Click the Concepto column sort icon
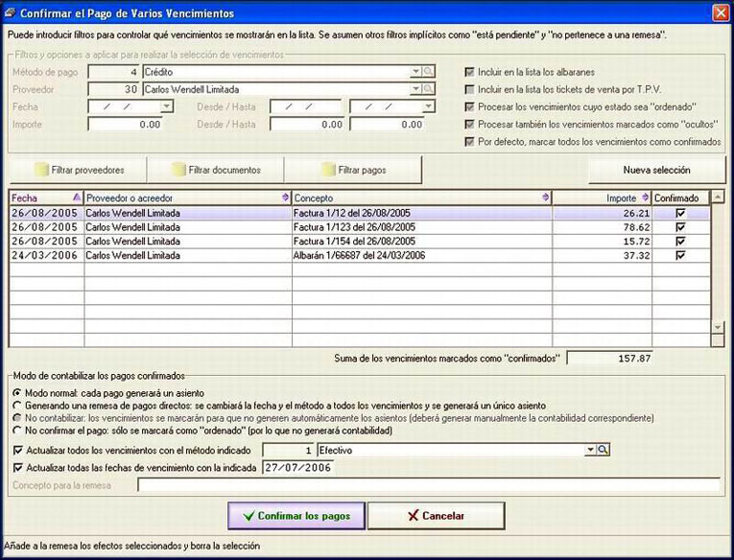734x560 pixels. coord(545,198)
